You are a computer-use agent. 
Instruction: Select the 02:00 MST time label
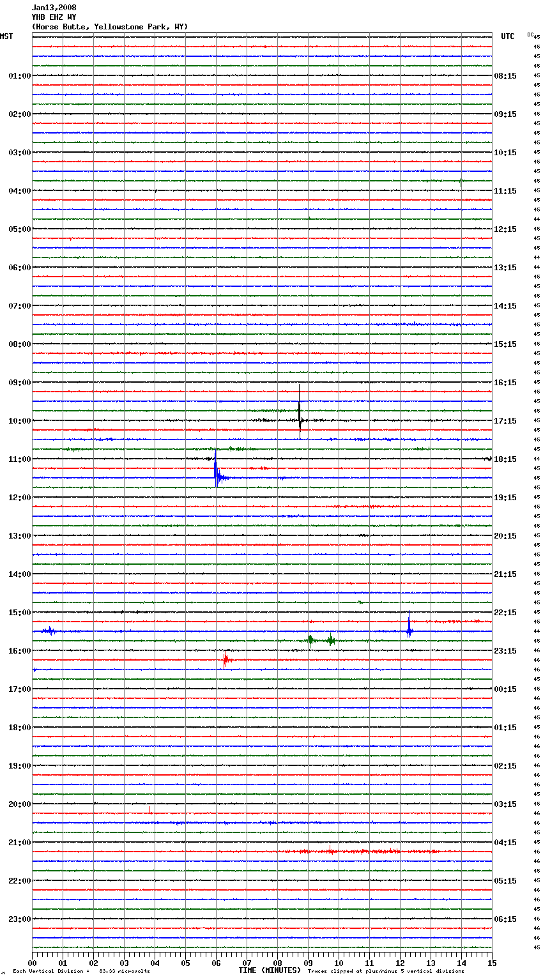coord(20,114)
